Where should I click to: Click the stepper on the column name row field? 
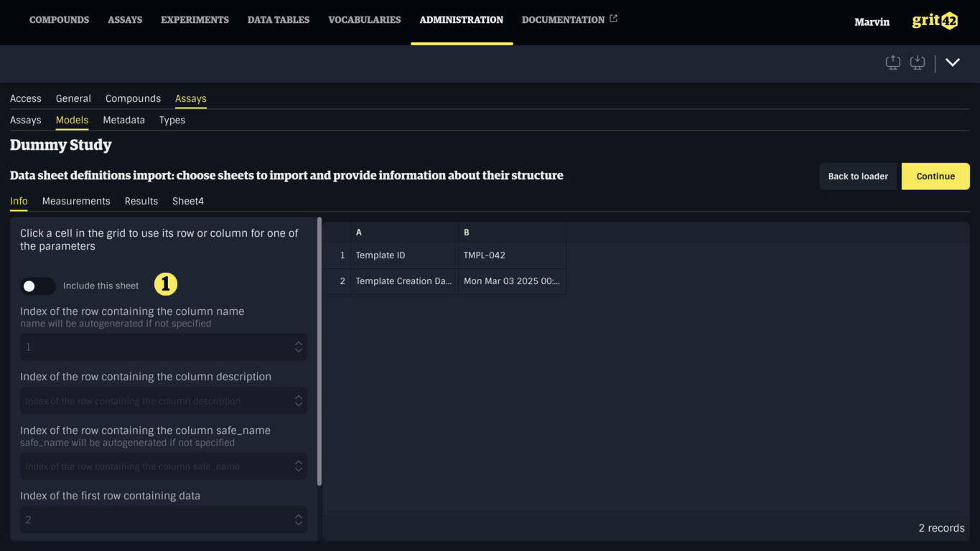point(298,347)
